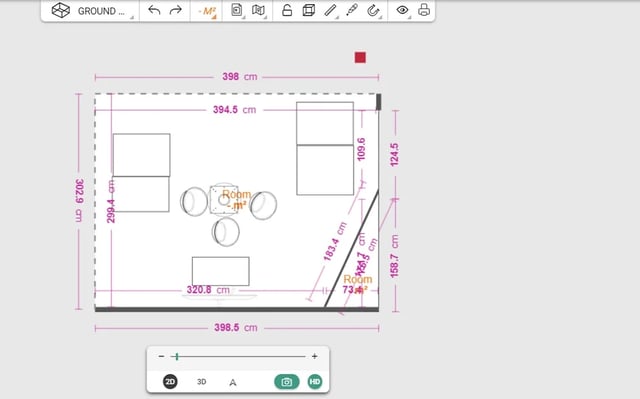640x399 pixels.
Task: Zoom in with the plus button
Action: click(315, 356)
